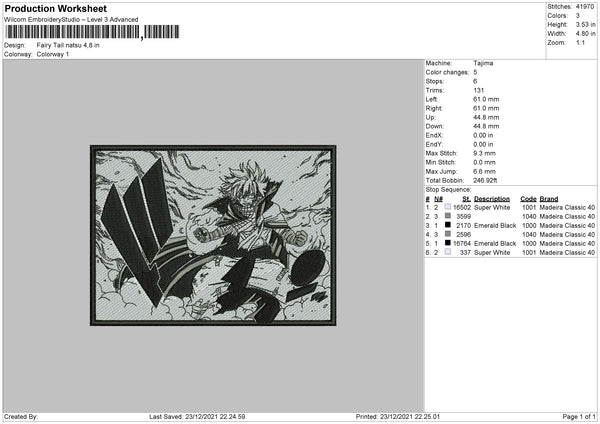600x424 pixels.
Task: Click the Max Stitch value '9.3 mm'
Action: [x=484, y=153]
